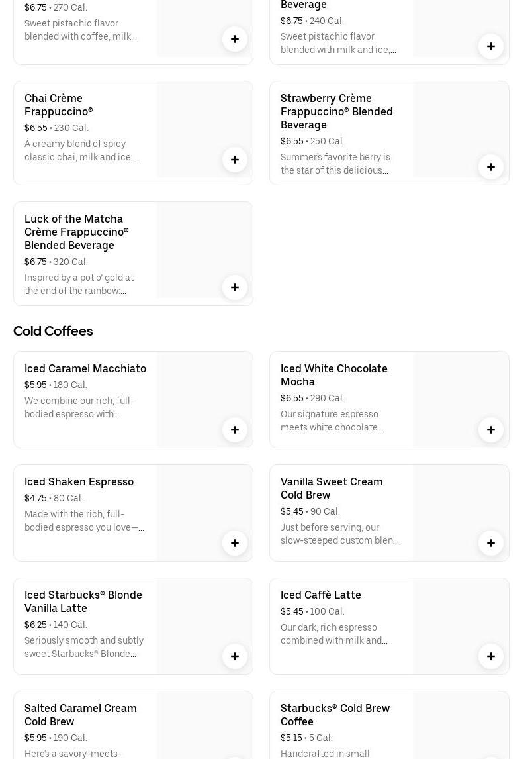Add Luck of the Matcha Frappuccino
The image size is (532, 759).
tap(235, 287)
